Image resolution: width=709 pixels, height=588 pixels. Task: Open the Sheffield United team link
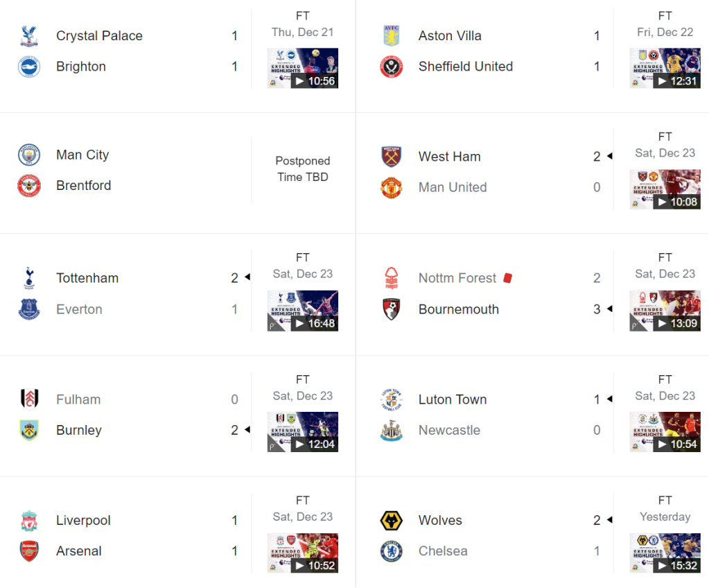point(465,67)
